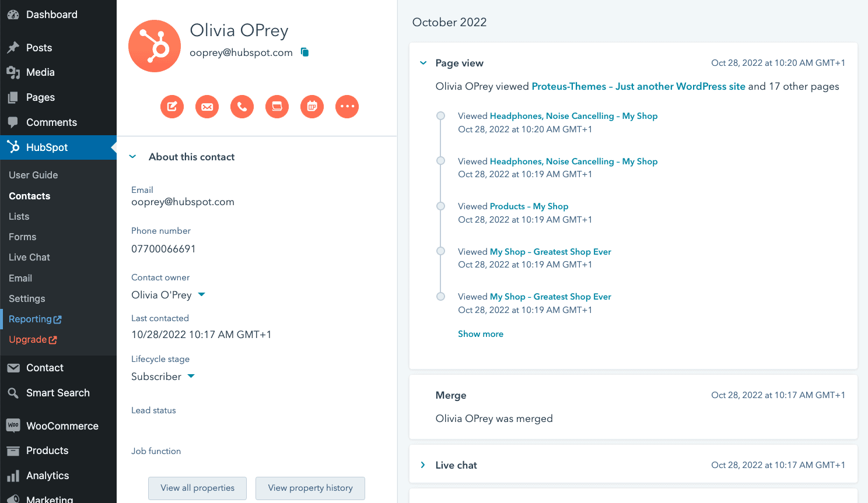Click the Dashboard gauge icon
The height and width of the screenshot is (503, 868).
pyautogui.click(x=13, y=15)
